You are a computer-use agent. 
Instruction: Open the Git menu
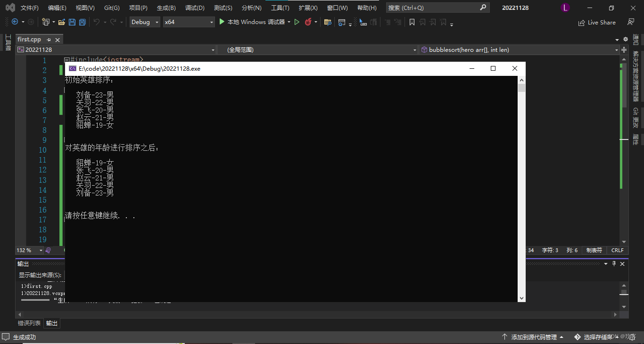click(112, 8)
